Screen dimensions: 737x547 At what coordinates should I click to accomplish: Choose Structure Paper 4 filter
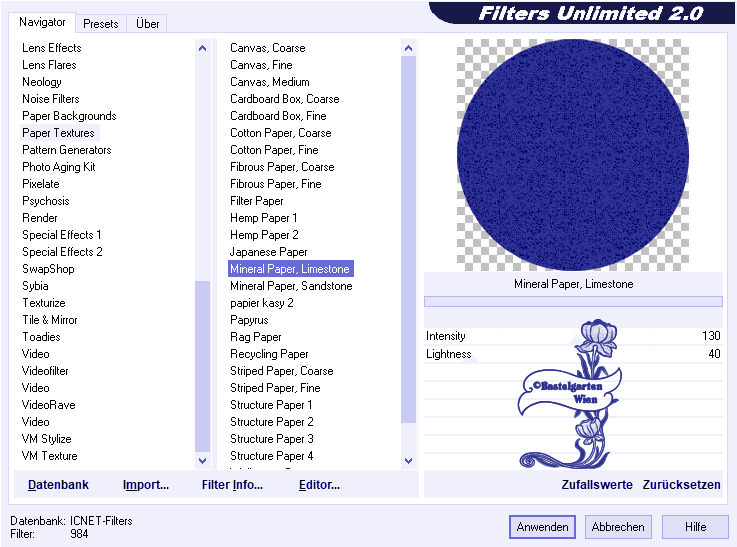pyautogui.click(x=272, y=455)
